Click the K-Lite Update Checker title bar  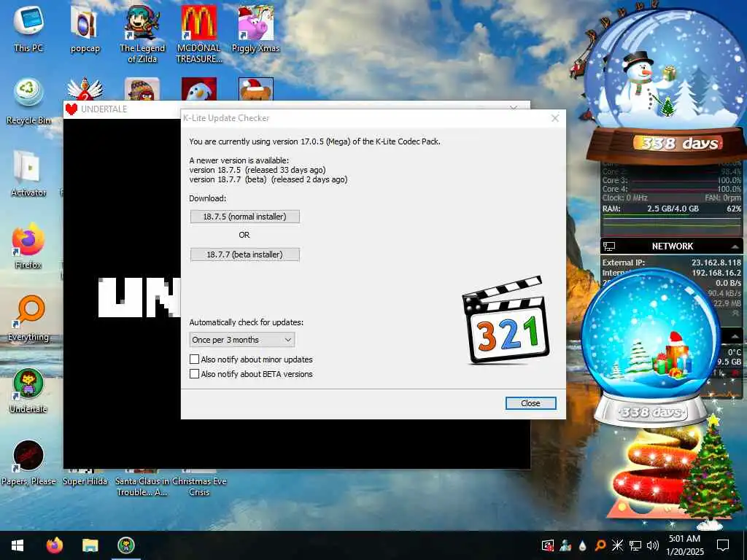(x=362, y=118)
